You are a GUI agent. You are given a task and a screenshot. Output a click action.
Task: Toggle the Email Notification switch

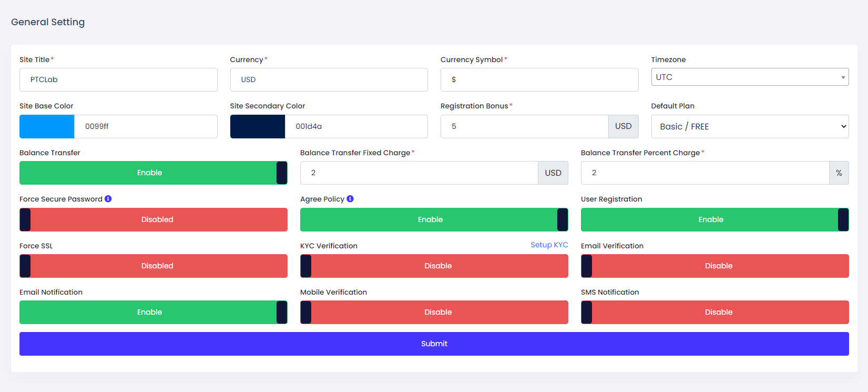click(153, 312)
